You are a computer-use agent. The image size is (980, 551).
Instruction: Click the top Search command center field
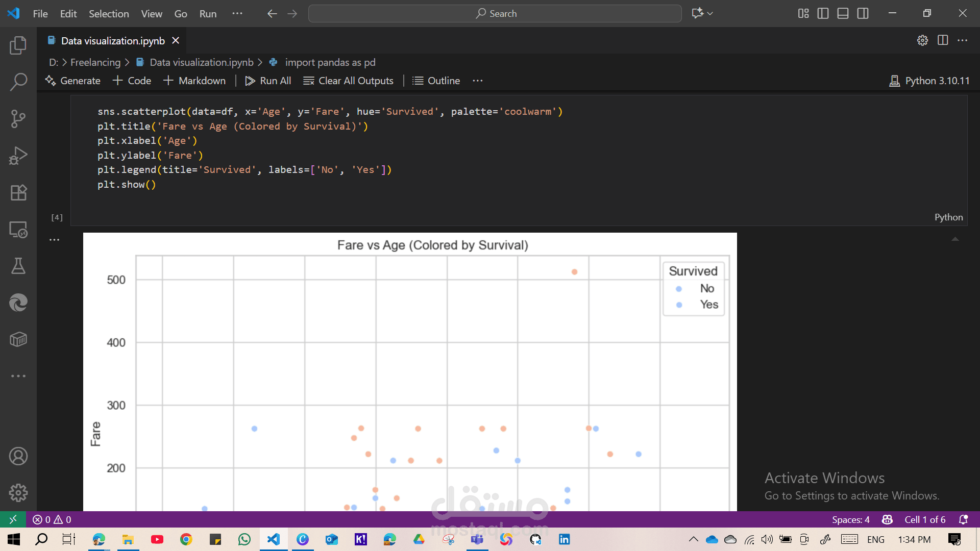click(495, 14)
